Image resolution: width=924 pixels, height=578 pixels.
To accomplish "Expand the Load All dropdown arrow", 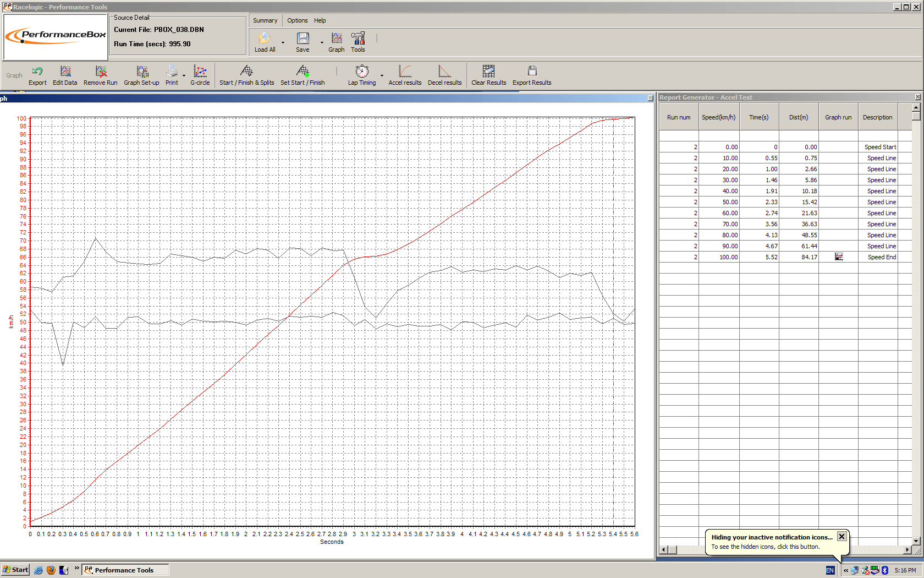I will (x=283, y=42).
